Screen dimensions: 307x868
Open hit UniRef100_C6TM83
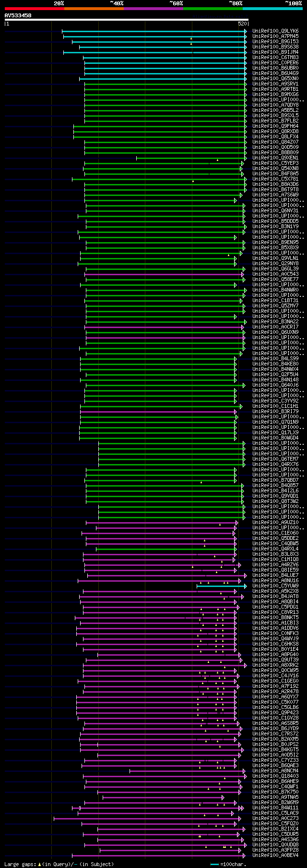tap(275, 58)
